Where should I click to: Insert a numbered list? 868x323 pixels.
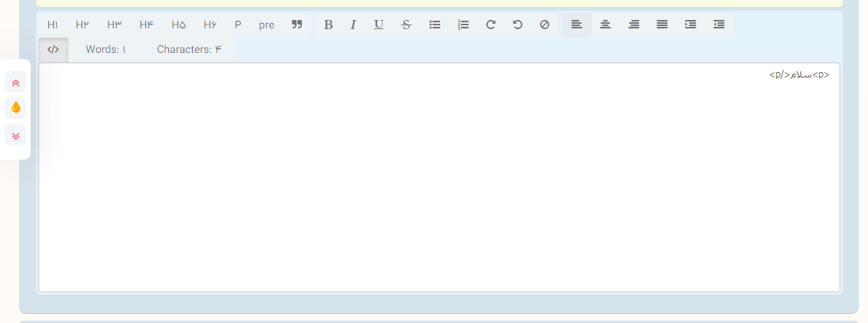463,25
